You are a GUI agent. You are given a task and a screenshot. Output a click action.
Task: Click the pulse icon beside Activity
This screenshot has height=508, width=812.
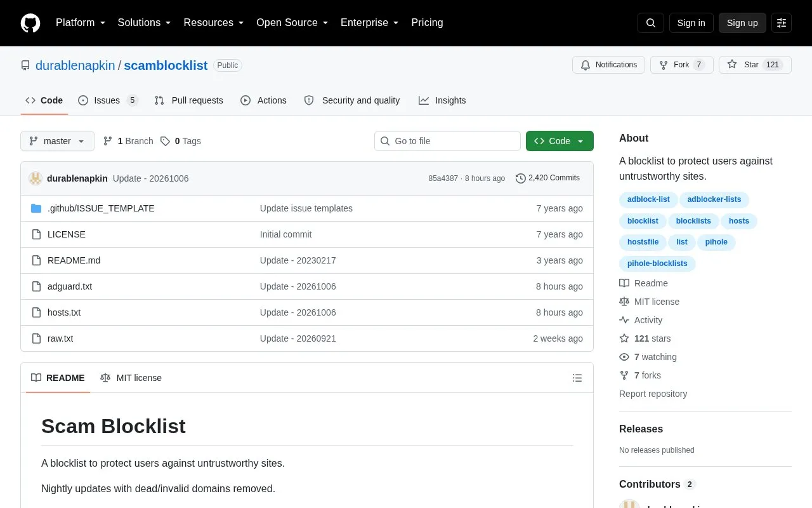tap(624, 320)
